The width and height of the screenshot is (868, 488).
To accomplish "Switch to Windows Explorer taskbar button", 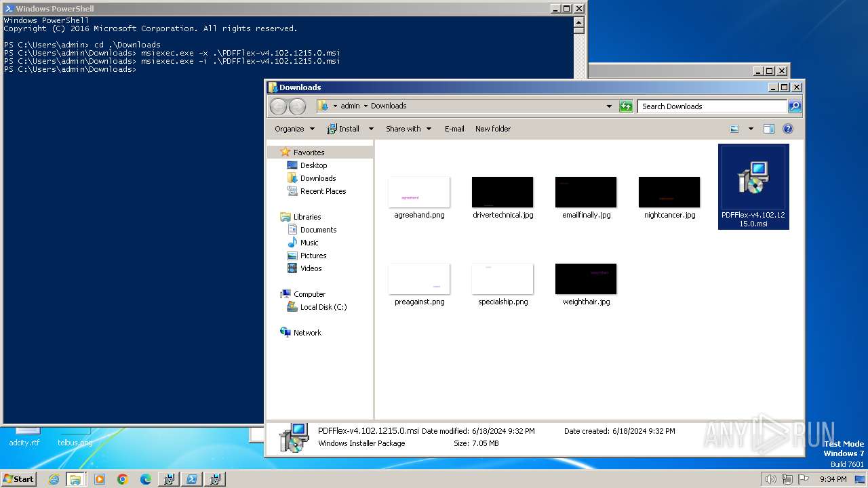I will tap(75, 479).
